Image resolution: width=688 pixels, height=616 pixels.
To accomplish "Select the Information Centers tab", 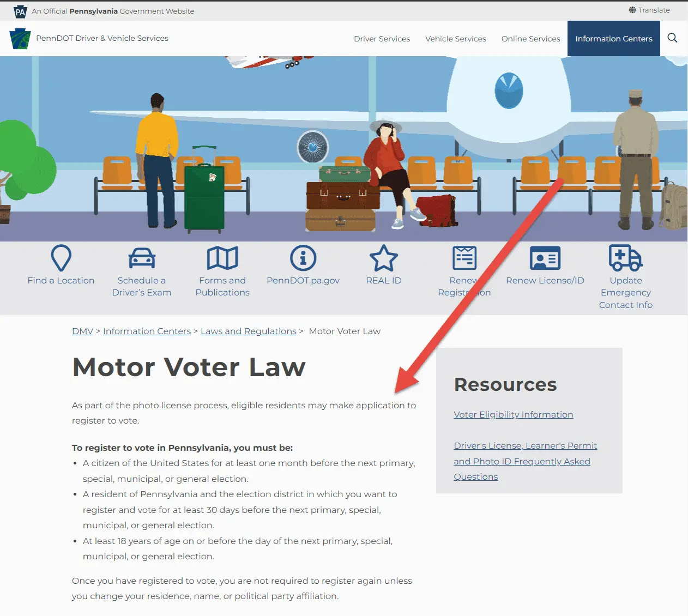I will click(614, 39).
